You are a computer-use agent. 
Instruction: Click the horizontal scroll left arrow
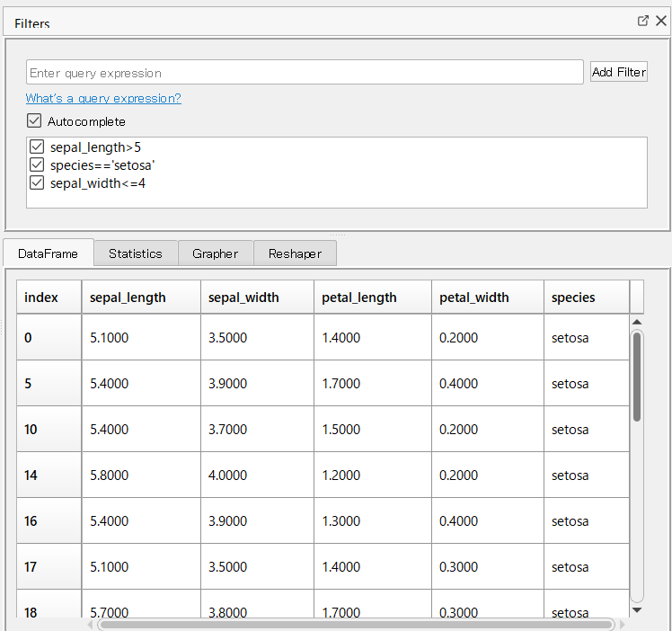91,624
